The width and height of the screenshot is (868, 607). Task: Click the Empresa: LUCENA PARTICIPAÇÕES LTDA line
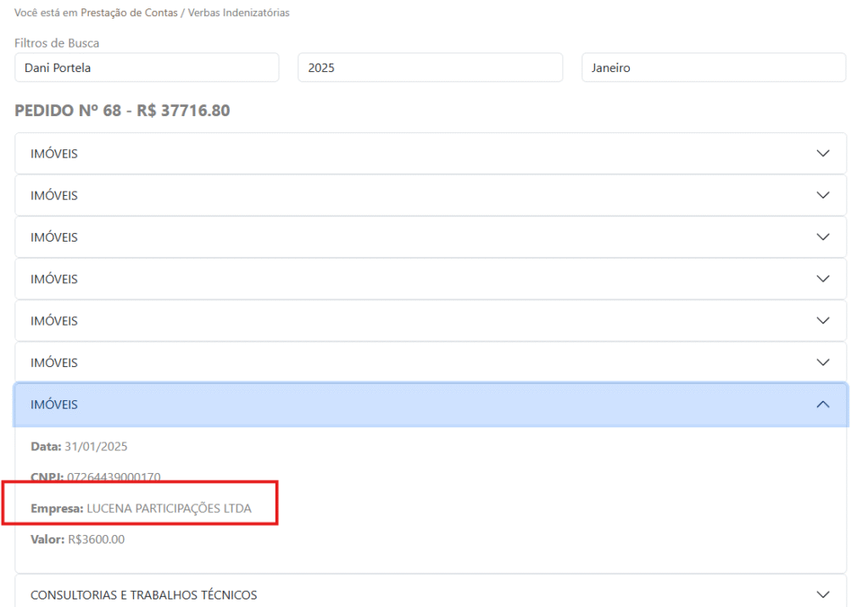click(x=142, y=509)
